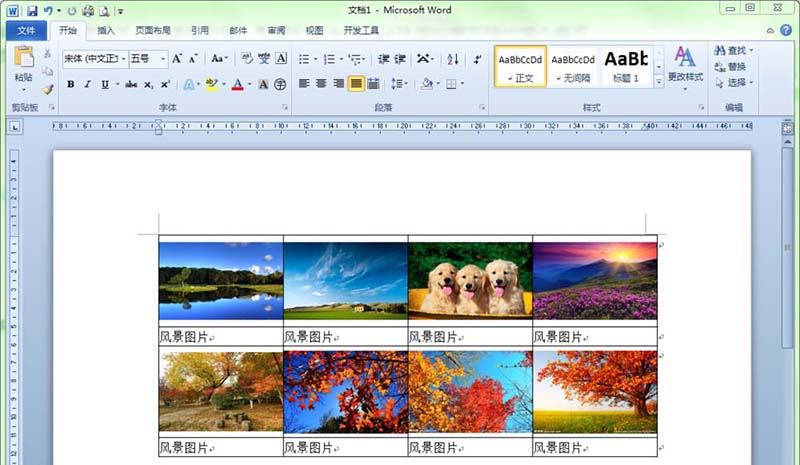Save the document from Quick Access toolbar
This screenshot has width=800, height=465.
[x=32, y=10]
